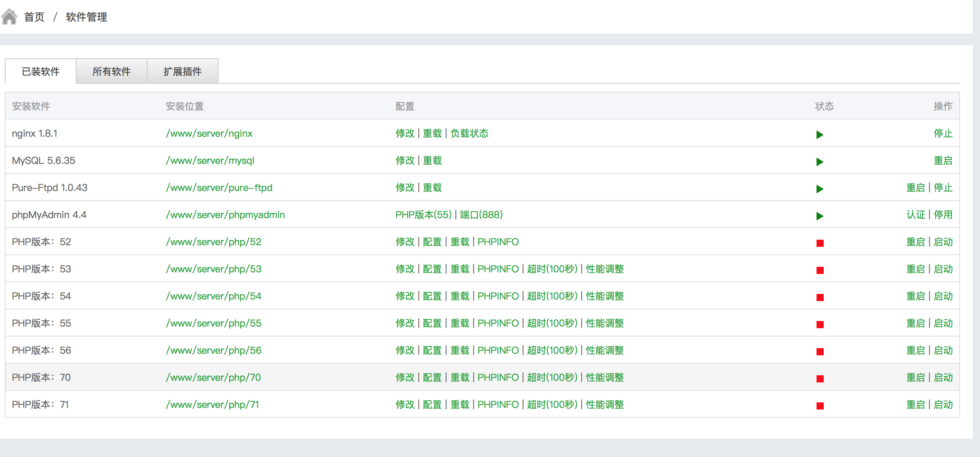Open 性能调整 for PHP 54

tap(605, 296)
